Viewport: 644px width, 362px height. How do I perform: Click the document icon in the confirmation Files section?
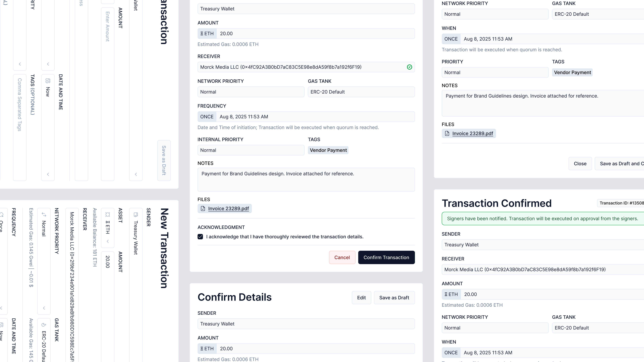point(447,133)
